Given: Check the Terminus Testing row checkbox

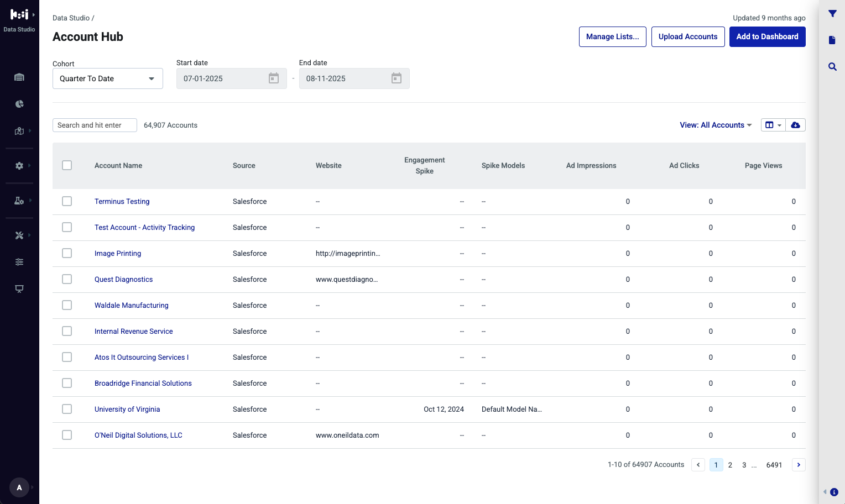Looking at the screenshot, I should click(x=67, y=201).
